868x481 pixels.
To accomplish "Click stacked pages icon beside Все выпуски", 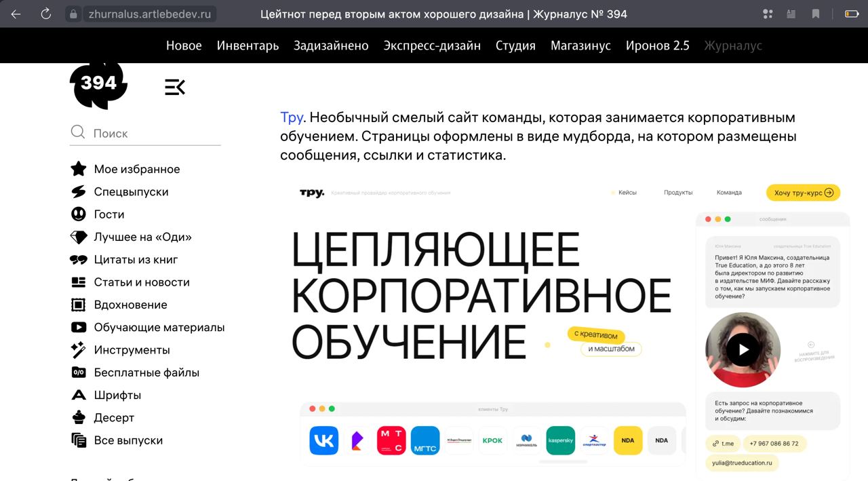I will (79, 440).
